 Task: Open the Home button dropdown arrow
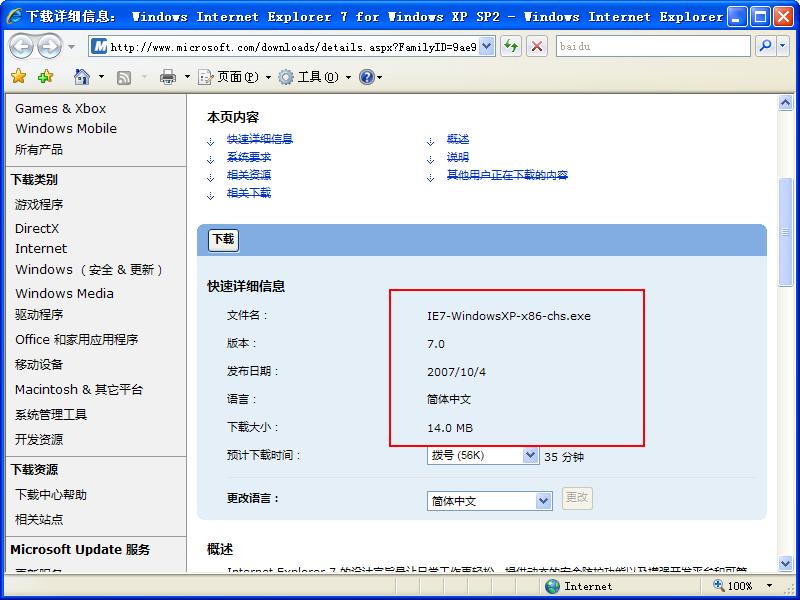pyautogui.click(x=101, y=77)
